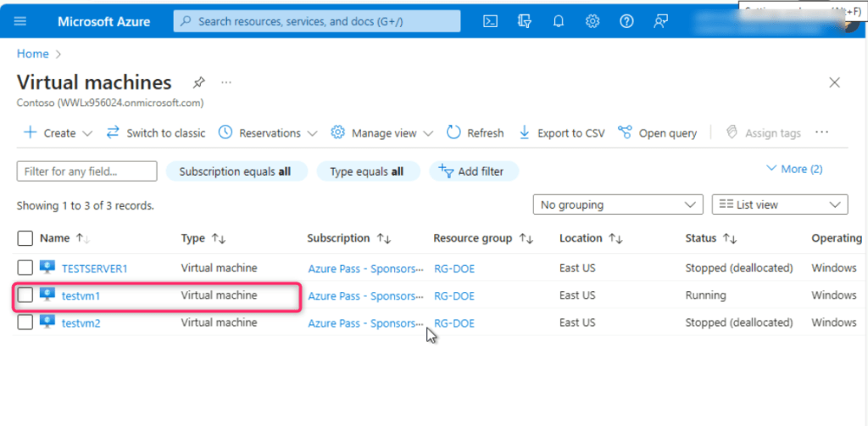Pin Virtual machines page to dashboard
Viewport: 868px width, 426px height.
(x=198, y=82)
